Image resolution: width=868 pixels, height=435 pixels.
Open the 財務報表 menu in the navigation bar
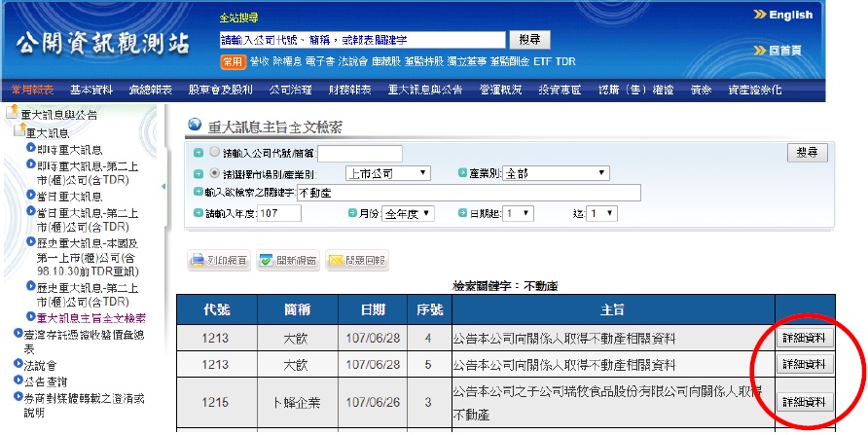click(349, 90)
